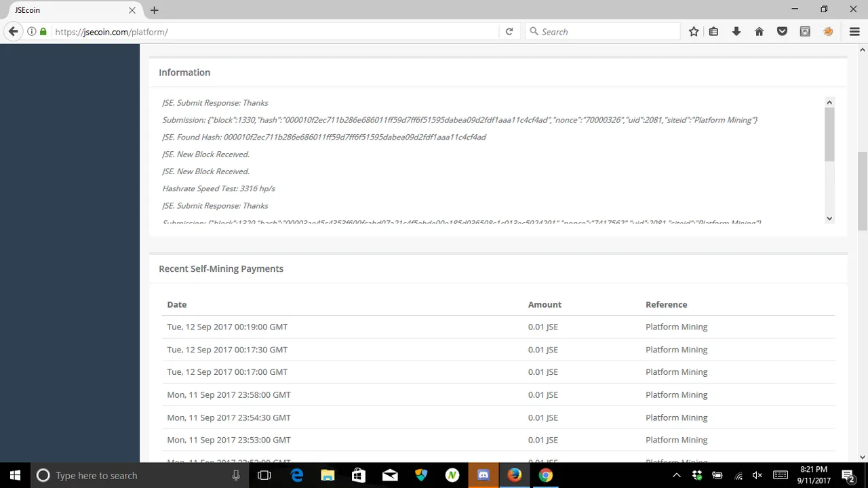Screen dimensions: 868x488
Task: Click first 'JSE. Submit Response: Thanks' line
Action: 215,103
